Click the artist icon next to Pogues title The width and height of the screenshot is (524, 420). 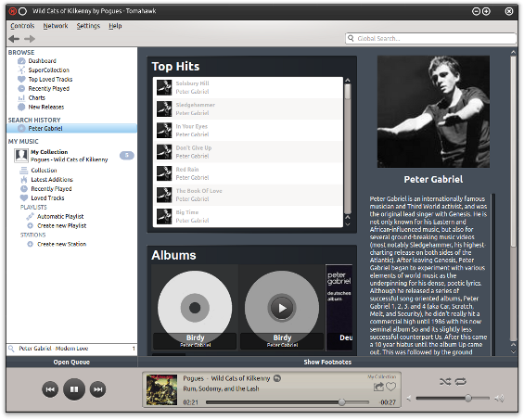click(x=277, y=378)
